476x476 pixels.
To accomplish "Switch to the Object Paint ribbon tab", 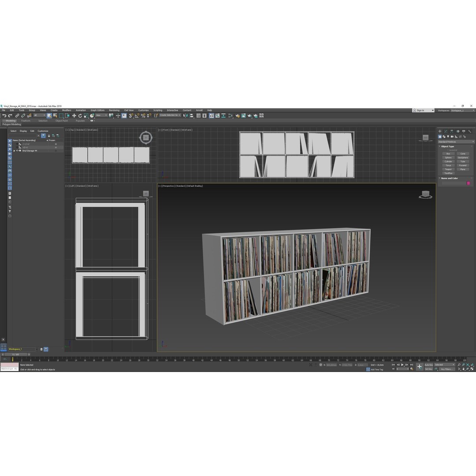I will pyautogui.click(x=62, y=121).
